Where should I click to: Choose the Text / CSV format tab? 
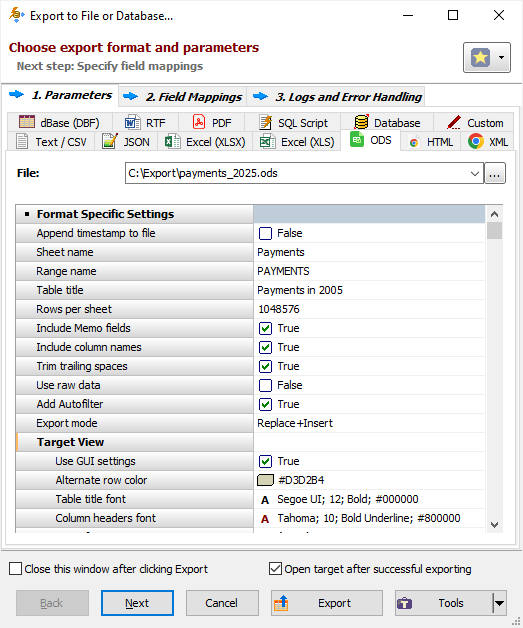click(51, 142)
